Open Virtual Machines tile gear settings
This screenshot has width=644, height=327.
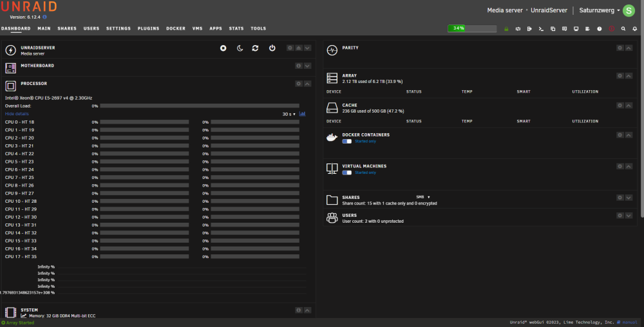point(620,166)
